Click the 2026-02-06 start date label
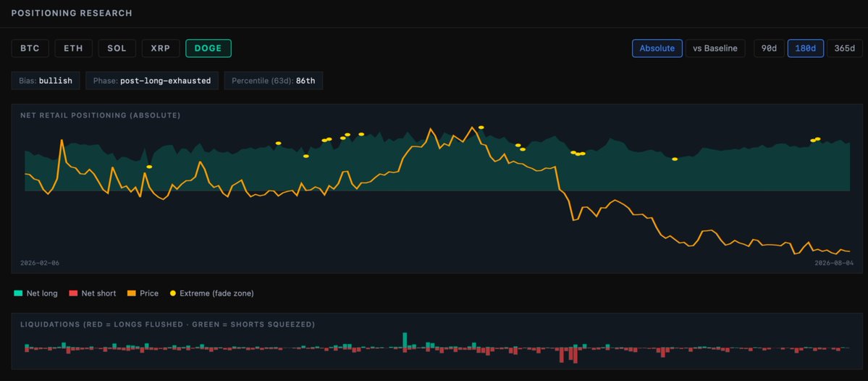The image size is (868, 381). coord(40,263)
